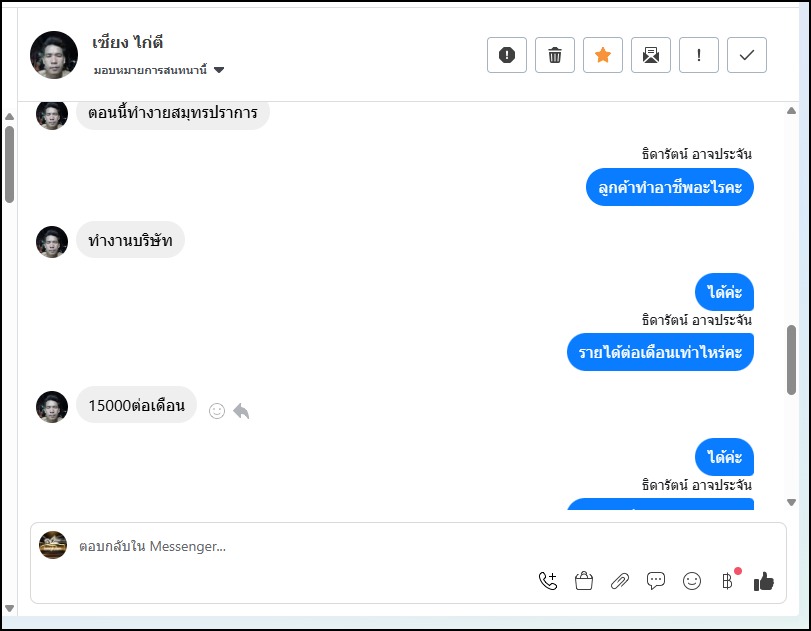Mark conversation unread with envelope icon
Viewport: 811px width, 631px height.
click(x=651, y=56)
